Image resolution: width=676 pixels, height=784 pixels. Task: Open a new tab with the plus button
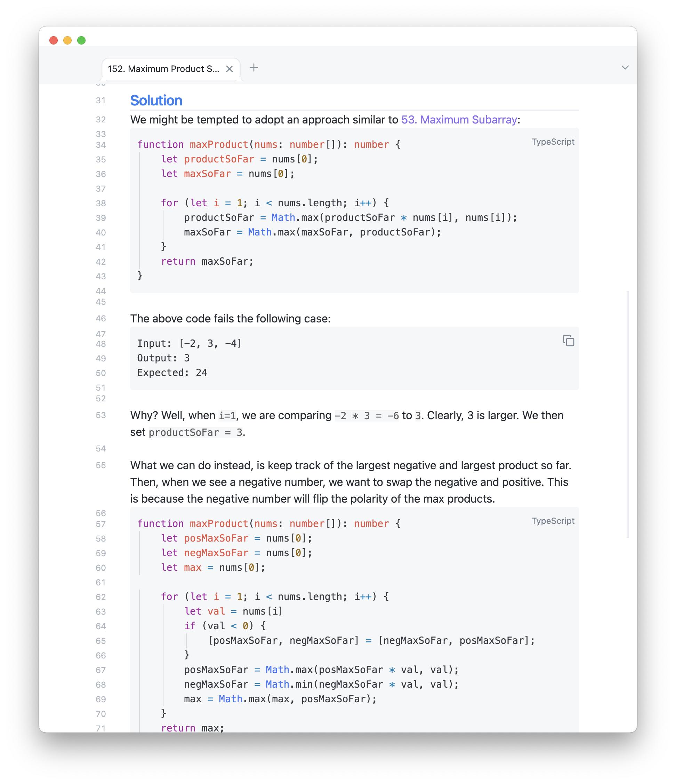(254, 68)
